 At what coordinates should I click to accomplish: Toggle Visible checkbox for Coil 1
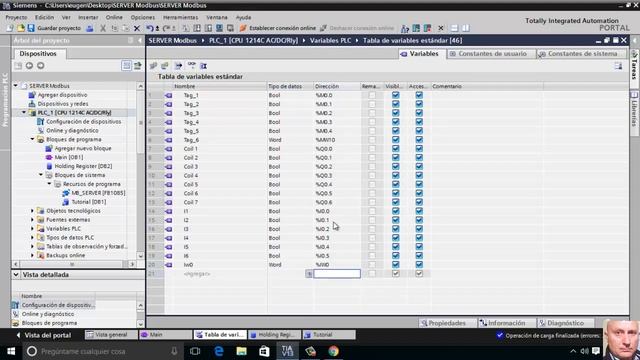396,149
